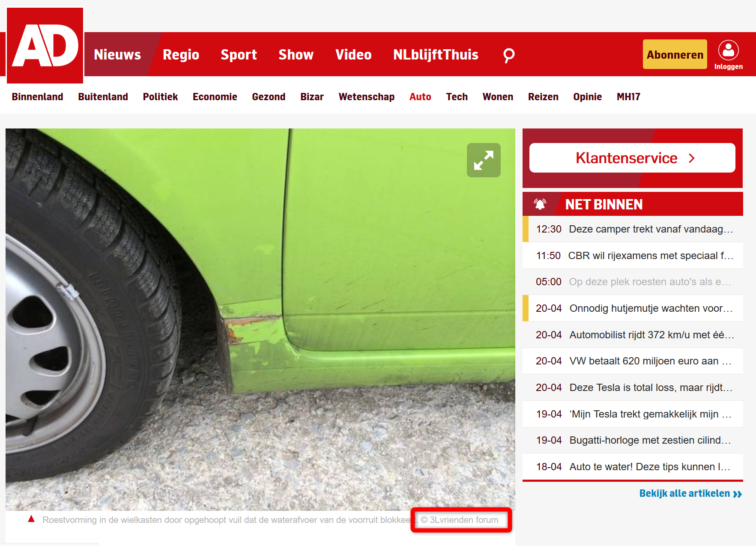Open the 12:30 camper article
Screen dimensions: 756x546
pyautogui.click(x=634, y=229)
